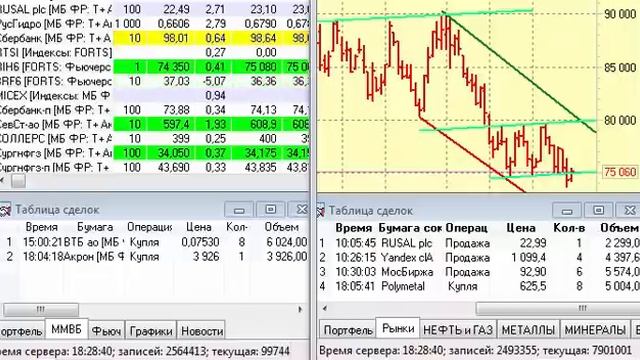Image resolution: width=640 pixels, height=360 pixels.
Task: Click the 1 099,4 price in Yandex deal
Action: click(x=529, y=258)
